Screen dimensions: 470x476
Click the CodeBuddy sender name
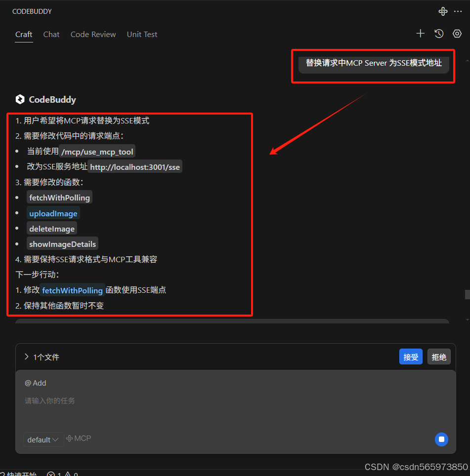click(x=52, y=100)
